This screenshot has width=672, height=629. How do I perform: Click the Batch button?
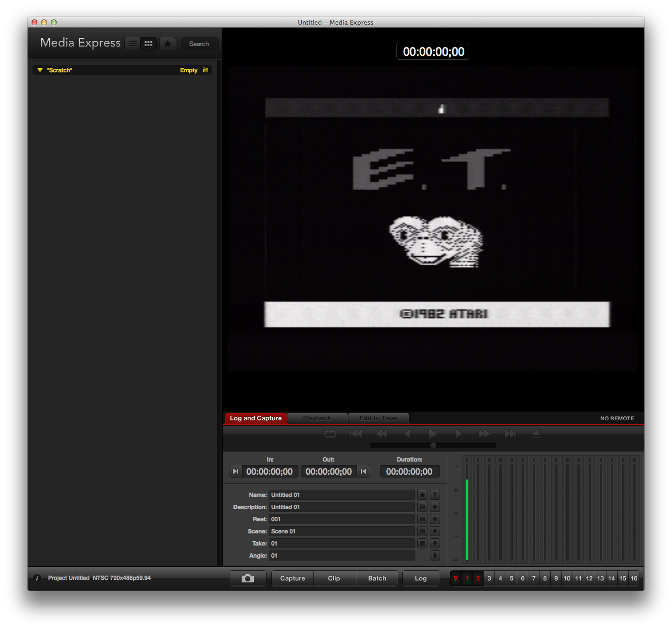pyautogui.click(x=377, y=579)
